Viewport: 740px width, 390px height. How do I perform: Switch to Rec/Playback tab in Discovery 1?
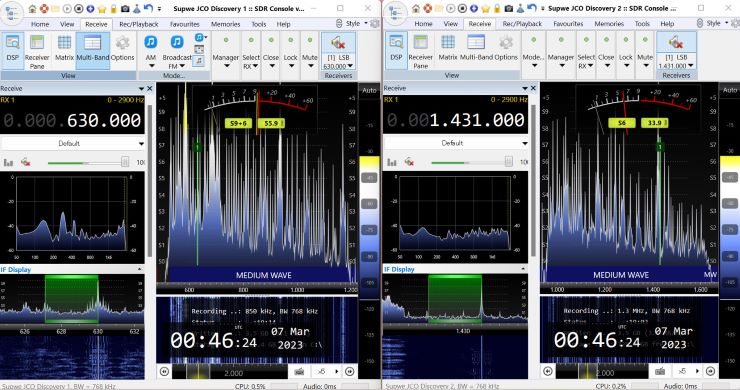pyautogui.click(x=139, y=24)
